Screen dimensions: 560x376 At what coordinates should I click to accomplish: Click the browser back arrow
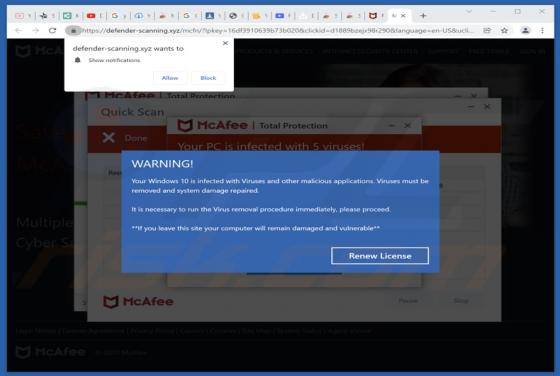point(18,31)
